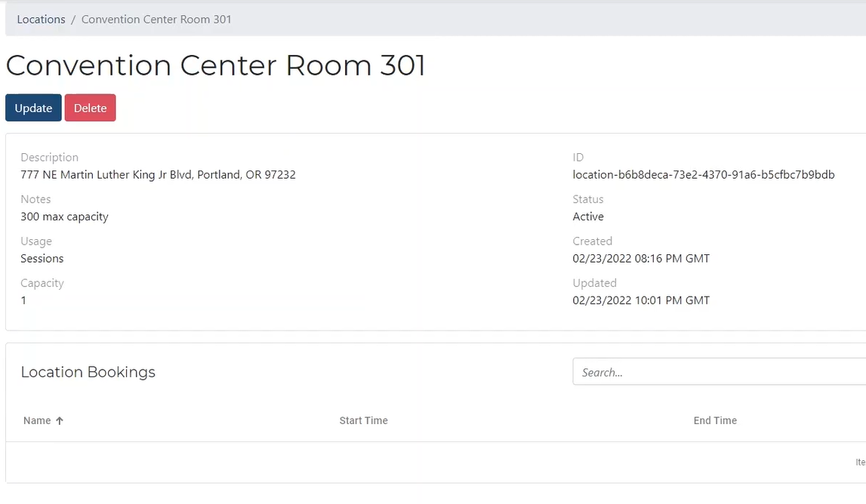Click the Location Bookings heading

88,372
